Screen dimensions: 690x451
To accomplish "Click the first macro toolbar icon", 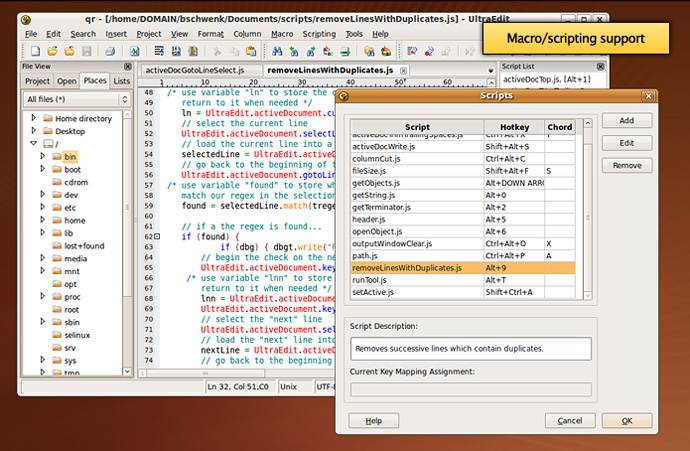I will point(412,51).
